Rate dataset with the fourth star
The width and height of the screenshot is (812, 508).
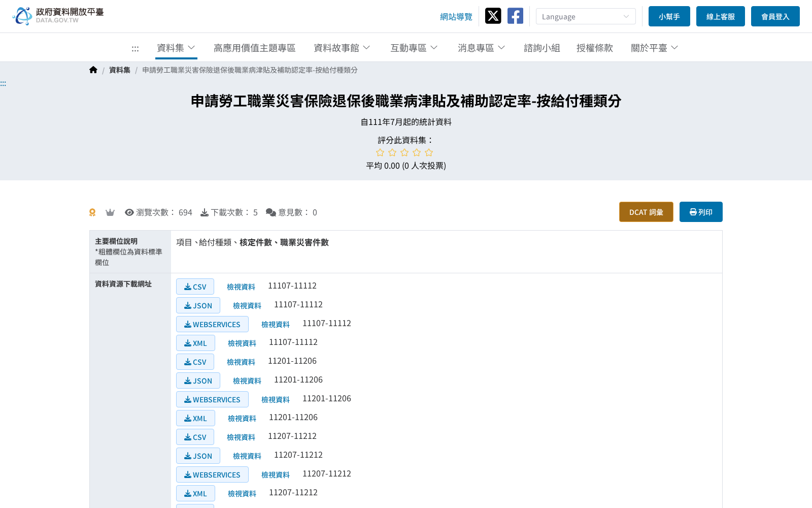pyautogui.click(x=417, y=152)
